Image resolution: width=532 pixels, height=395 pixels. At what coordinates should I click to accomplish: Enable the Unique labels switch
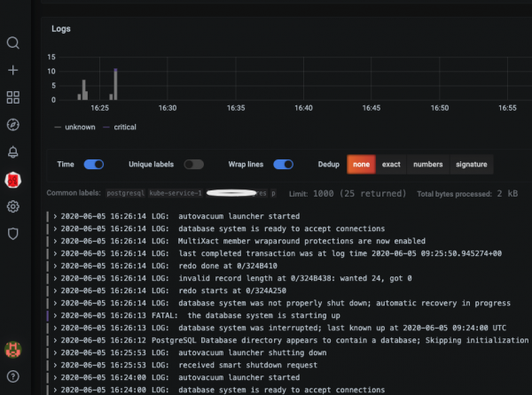point(193,164)
